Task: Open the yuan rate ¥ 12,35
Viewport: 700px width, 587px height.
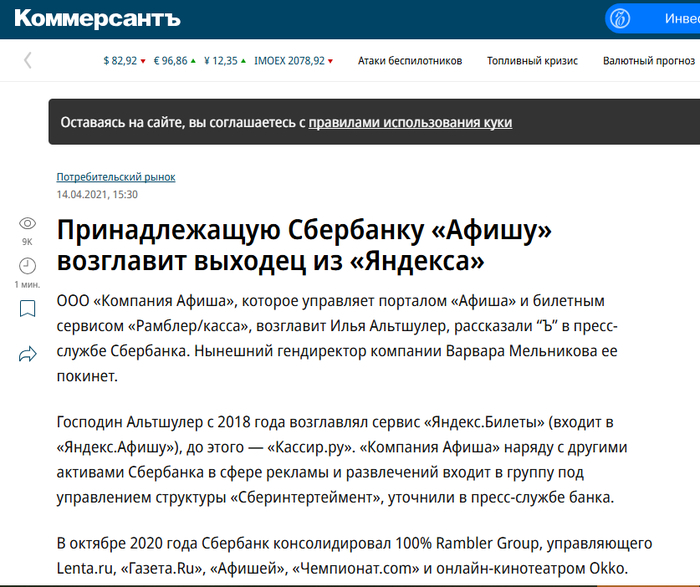Action: coord(221,61)
